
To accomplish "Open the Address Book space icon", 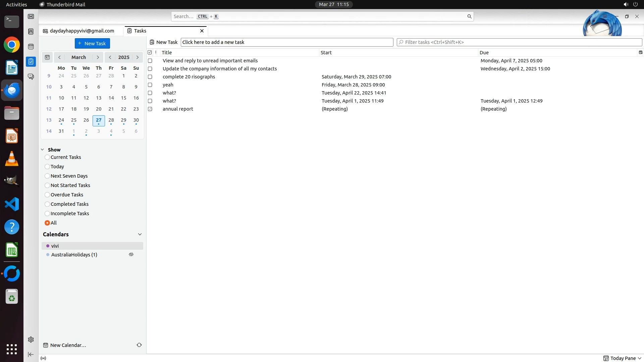I will point(31,32).
